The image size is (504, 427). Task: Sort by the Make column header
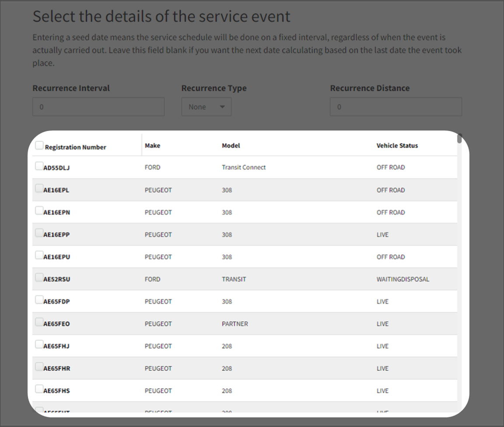click(x=152, y=145)
